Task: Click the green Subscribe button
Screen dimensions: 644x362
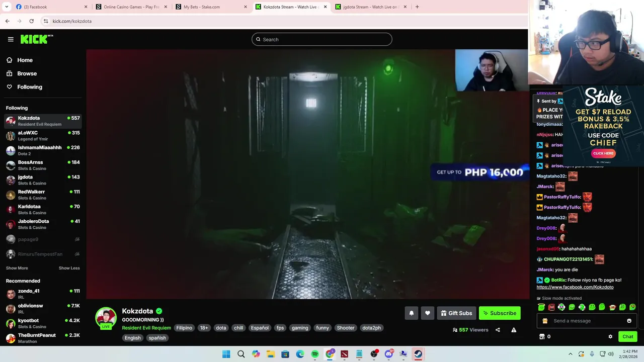Action: point(500,313)
